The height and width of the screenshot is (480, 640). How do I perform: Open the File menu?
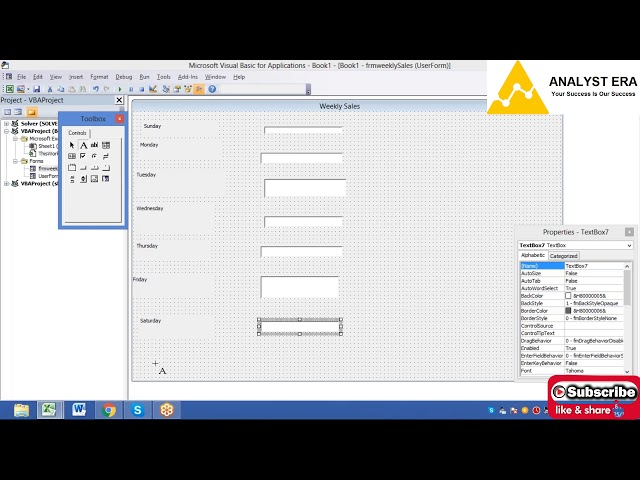pos(21,77)
